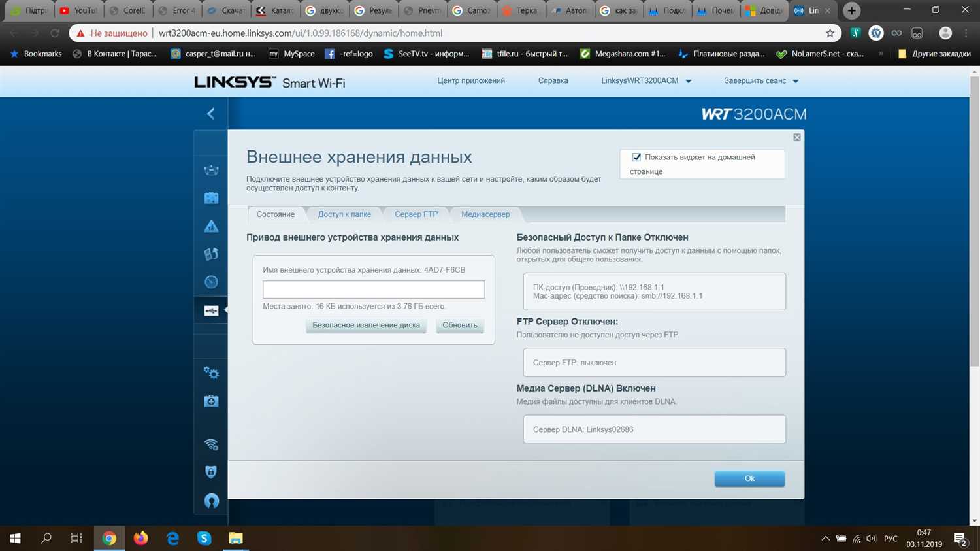Open the Windows notification center
The image size is (980, 551).
(x=960, y=539)
